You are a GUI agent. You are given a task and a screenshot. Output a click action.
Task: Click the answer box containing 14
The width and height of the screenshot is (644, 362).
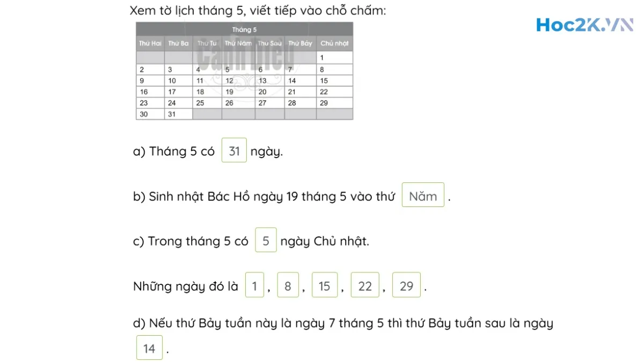(x=149, y=349)
